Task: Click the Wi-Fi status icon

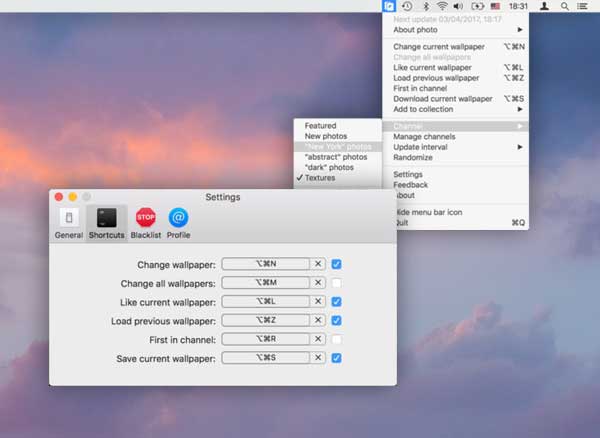Action: 442,6
